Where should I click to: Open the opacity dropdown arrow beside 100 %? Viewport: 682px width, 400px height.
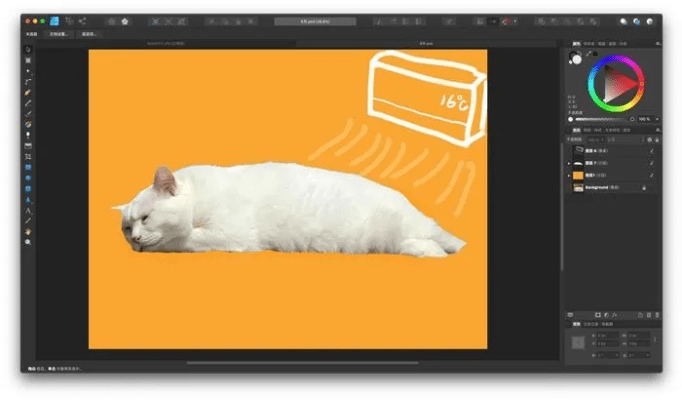pyautogui.click(x=657, y=119)
